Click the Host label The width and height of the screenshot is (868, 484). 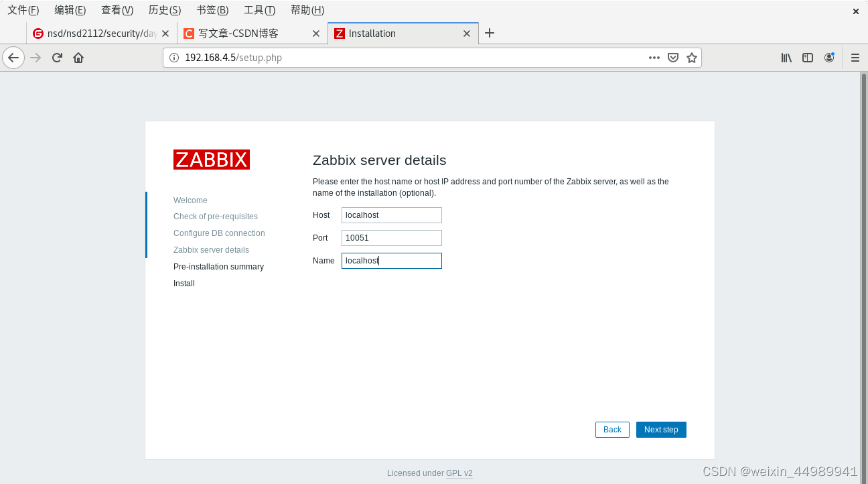[x=321, y=215]
